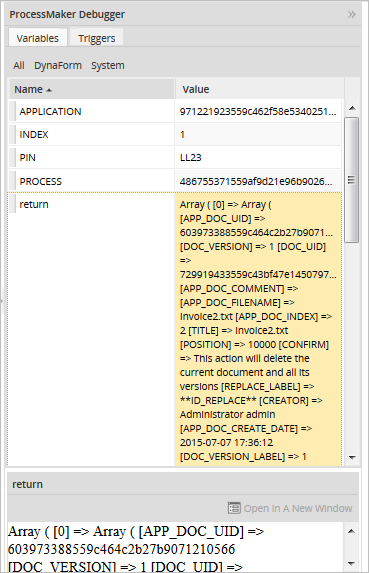Click the return preview pane up arrow
Screen dimensions: 369x573
coord(351,531)
